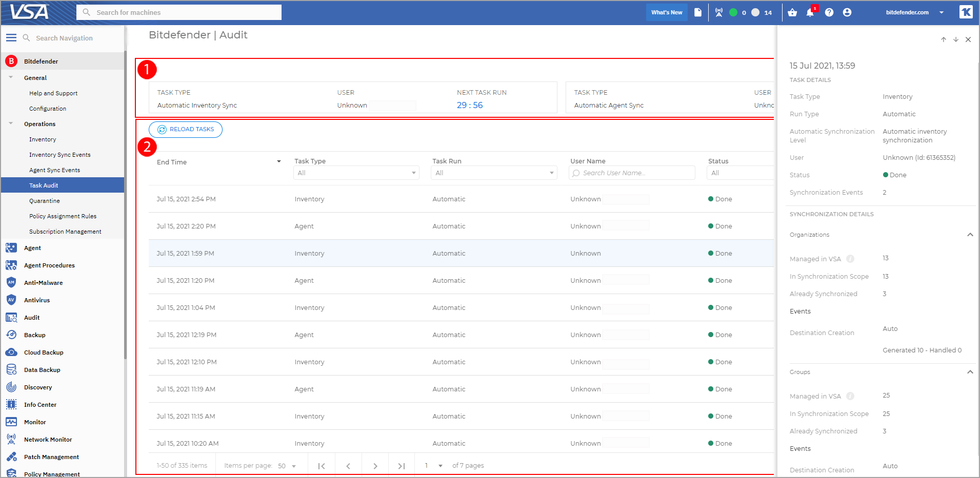Open the user account profile icon
980x478 pixels.
click(847, 13)
